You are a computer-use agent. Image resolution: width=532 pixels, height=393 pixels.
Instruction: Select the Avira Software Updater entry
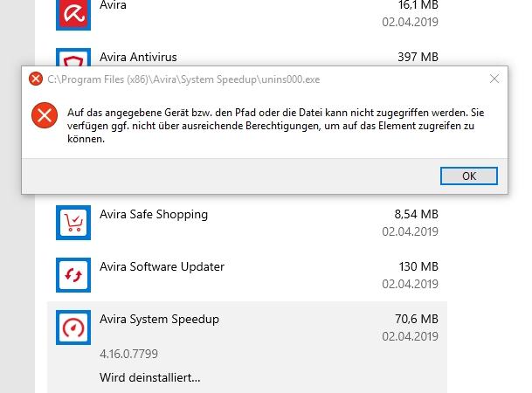tap(247, 275)
